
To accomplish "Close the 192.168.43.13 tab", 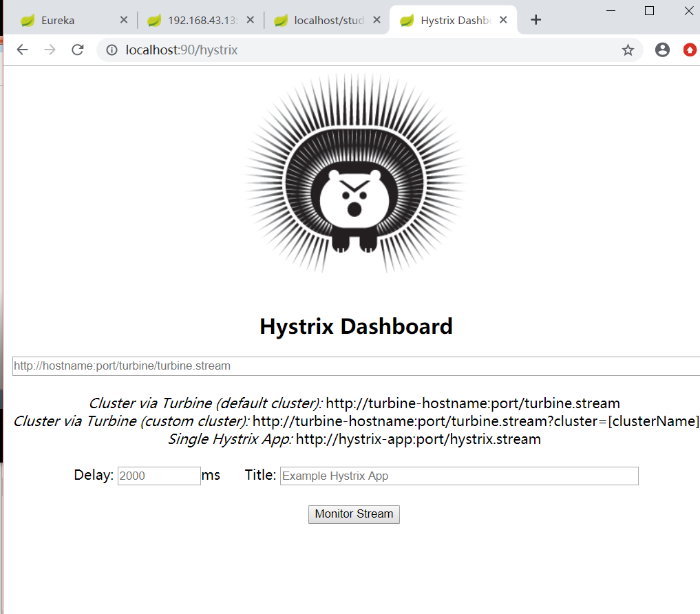I will coord(250,20).
